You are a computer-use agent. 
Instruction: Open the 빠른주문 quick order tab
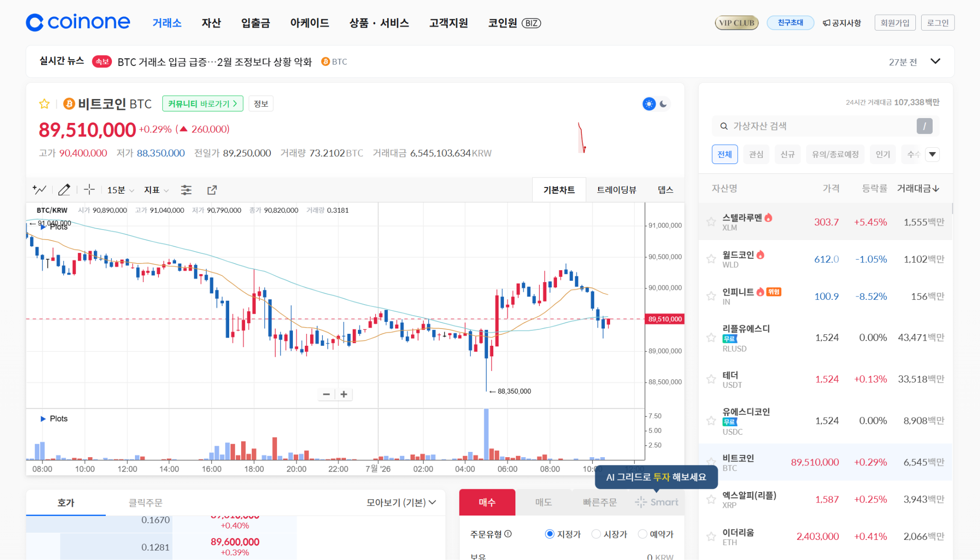click(600, 502)
